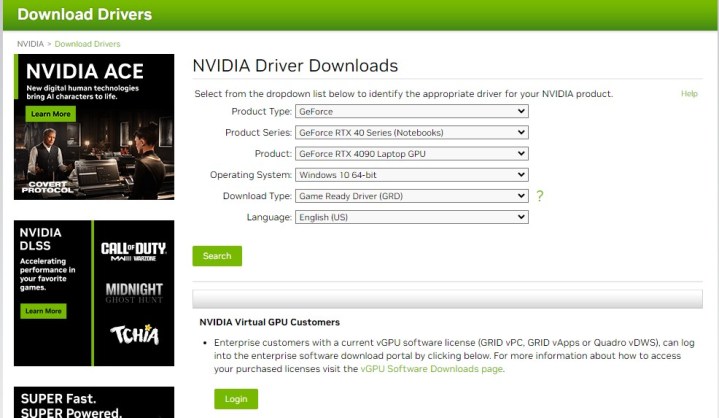The width and height of the screenshot is (719, 418).
Task: Open the Product dropdown showing RTX 4090 Laptop GPU
Action: [x=411, y=154]
